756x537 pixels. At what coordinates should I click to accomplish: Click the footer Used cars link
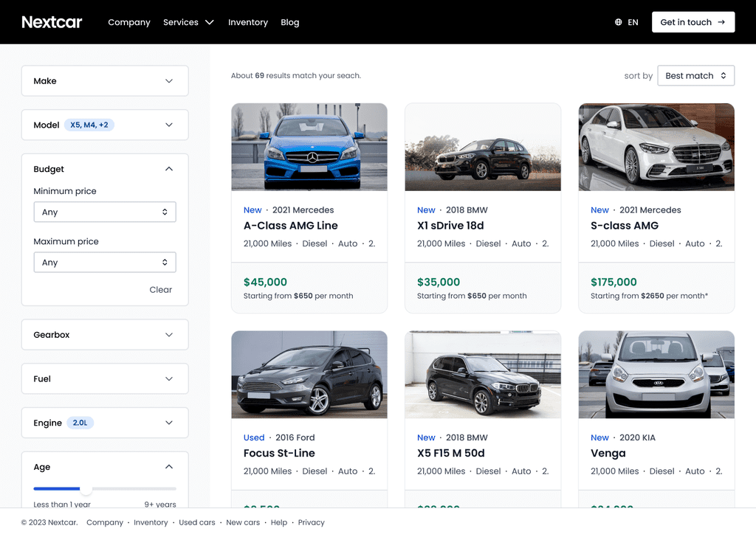pyautogui.click(x=196, y=522)
